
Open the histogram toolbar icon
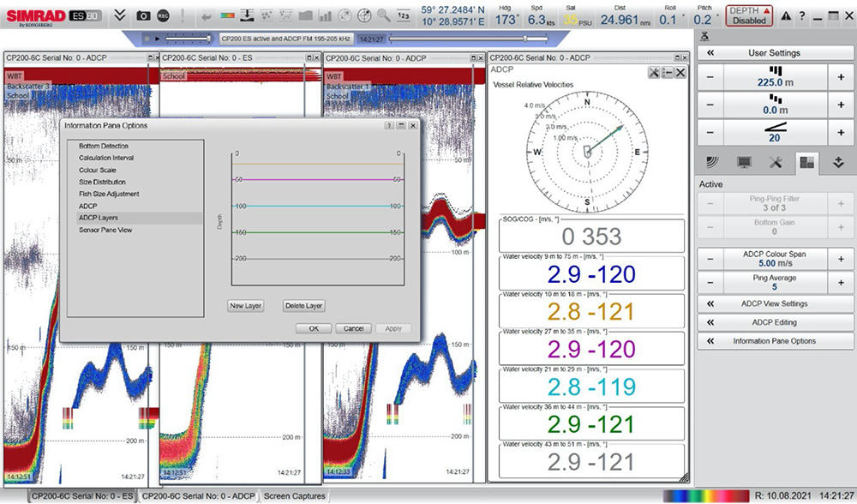tap(323, 15)
